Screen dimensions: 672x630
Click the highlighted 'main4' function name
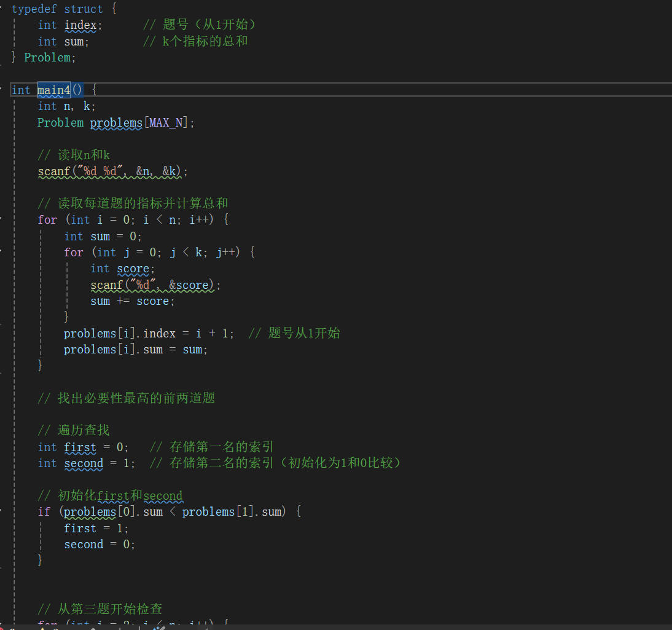point(54,90)
